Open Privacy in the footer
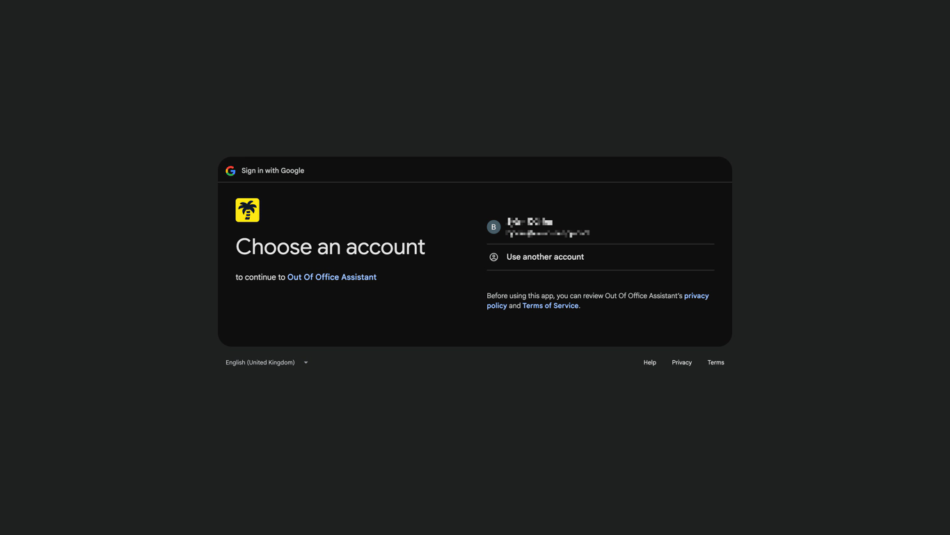950x535 pixels. click(682, 362)
